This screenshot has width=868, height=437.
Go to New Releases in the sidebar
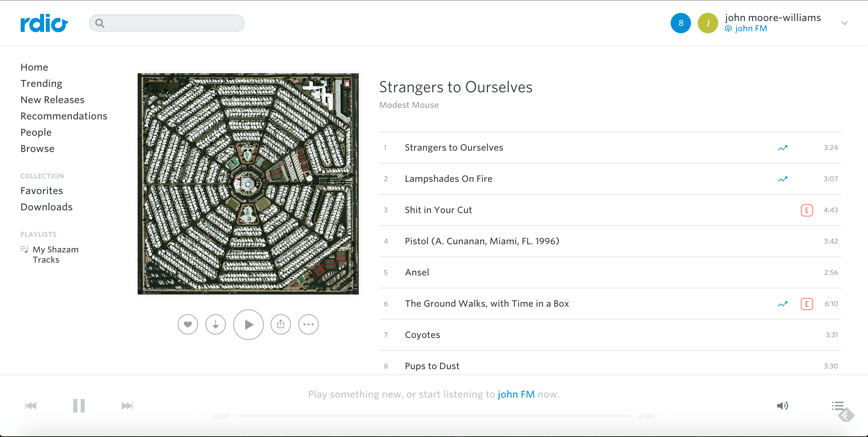pos(53,100)
